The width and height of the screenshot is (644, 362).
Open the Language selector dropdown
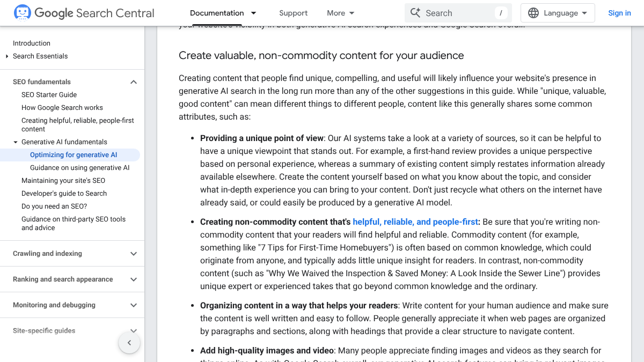558,13
